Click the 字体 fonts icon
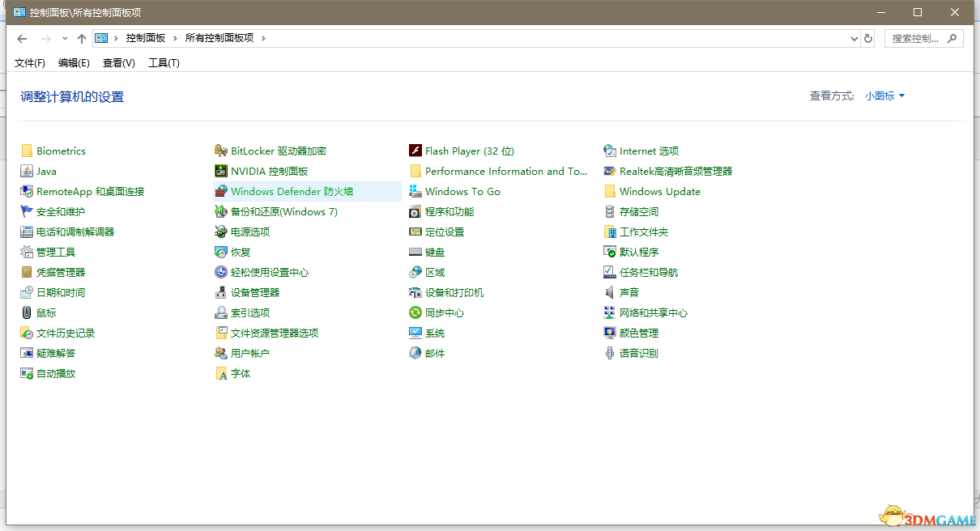The height and width of the screenshot is (531, 980). point(221,373)
